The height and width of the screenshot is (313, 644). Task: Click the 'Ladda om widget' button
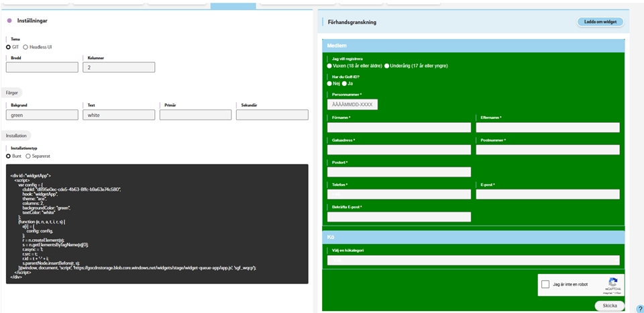[x=600, y=22]
